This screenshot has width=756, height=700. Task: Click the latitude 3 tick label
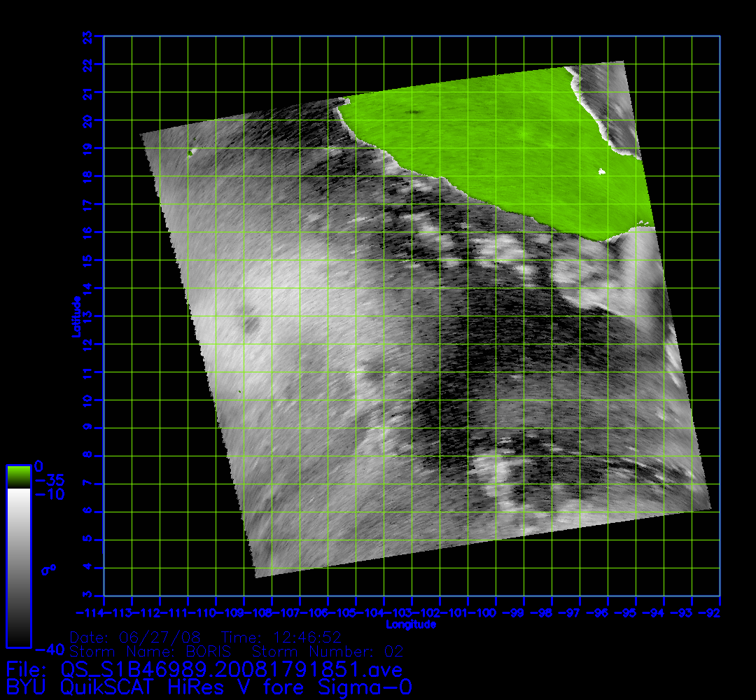coord(87,595)
